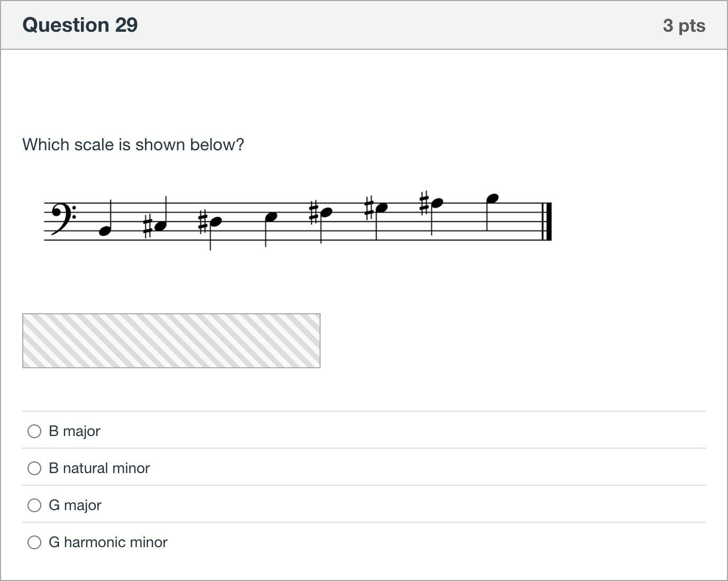Click the 'G major' answer text

click(75, 505)
